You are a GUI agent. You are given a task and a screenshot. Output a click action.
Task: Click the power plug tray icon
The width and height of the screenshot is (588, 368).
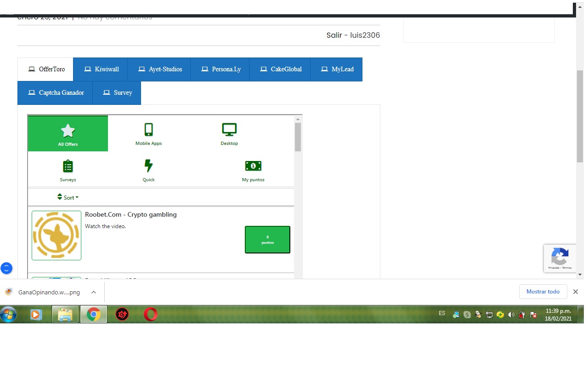tap(522, 315)
